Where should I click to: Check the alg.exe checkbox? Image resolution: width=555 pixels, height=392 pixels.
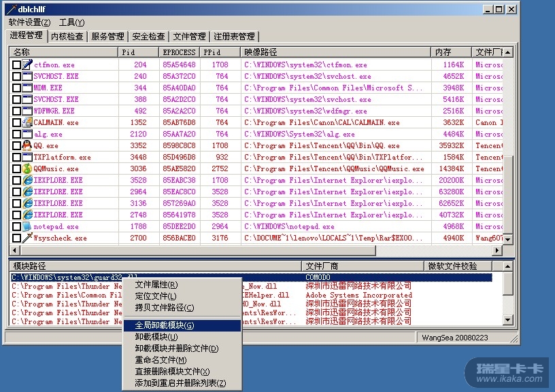[16, 135]
